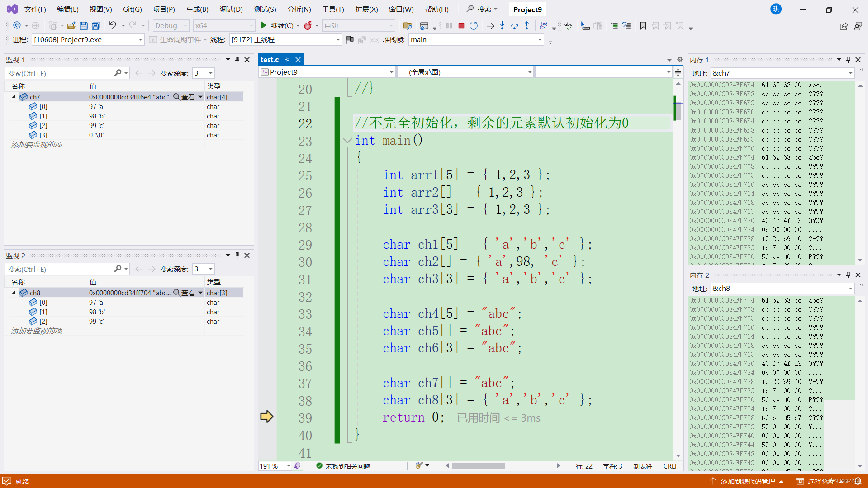Toggle show threads in source flag
The height and width of the screenshot is (488, 868).
(x=350, y=40)
